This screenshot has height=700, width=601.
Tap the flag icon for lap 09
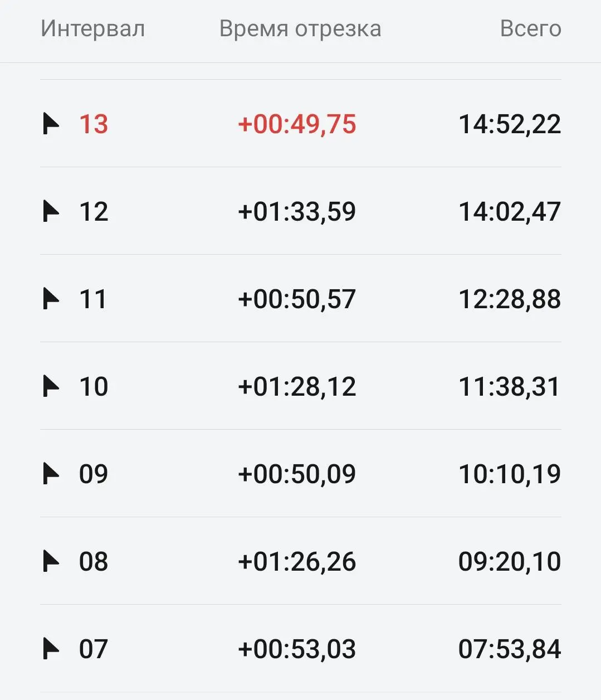(51, 474)
